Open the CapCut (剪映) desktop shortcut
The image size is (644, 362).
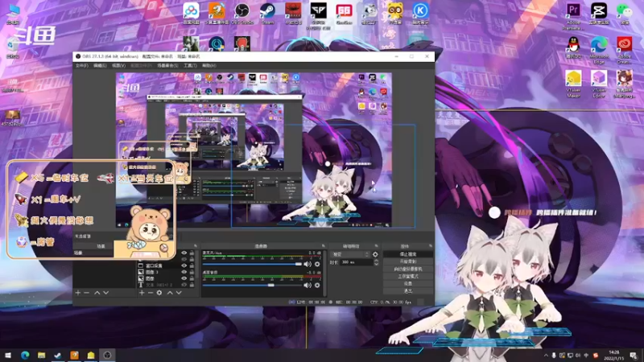(x=599, y=13)
